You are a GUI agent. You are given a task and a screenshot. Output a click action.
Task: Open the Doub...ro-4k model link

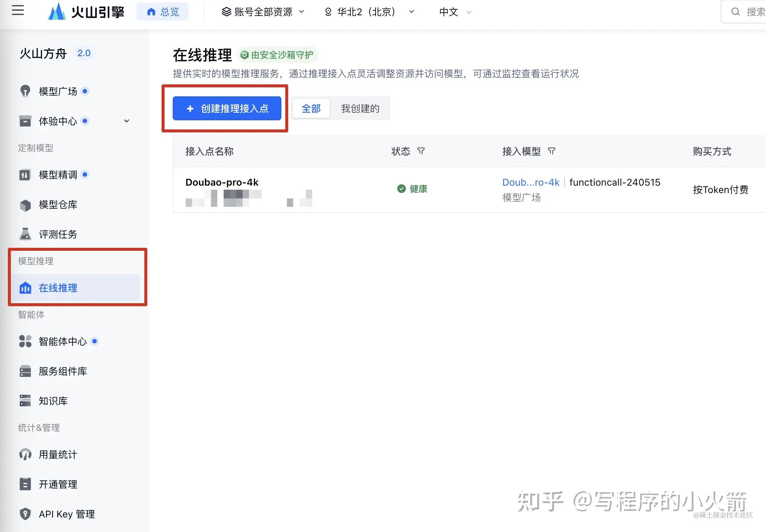[x=531, y=182]
